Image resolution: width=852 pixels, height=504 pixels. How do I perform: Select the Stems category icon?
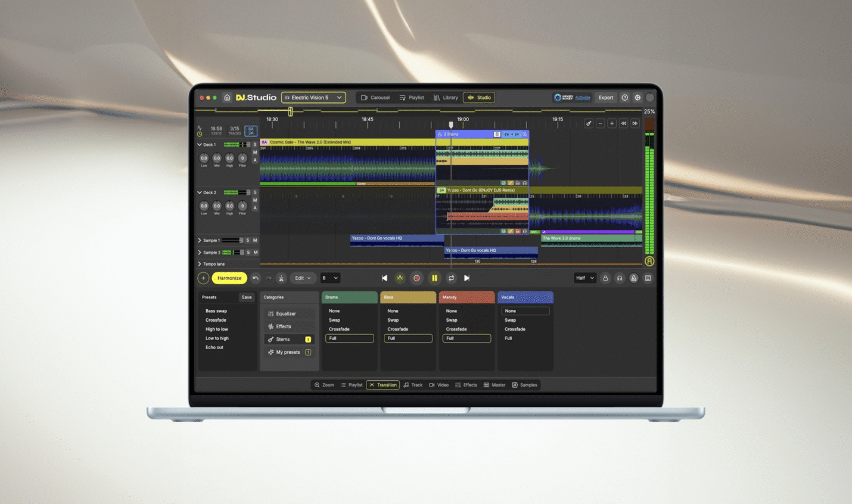(270, 339)
